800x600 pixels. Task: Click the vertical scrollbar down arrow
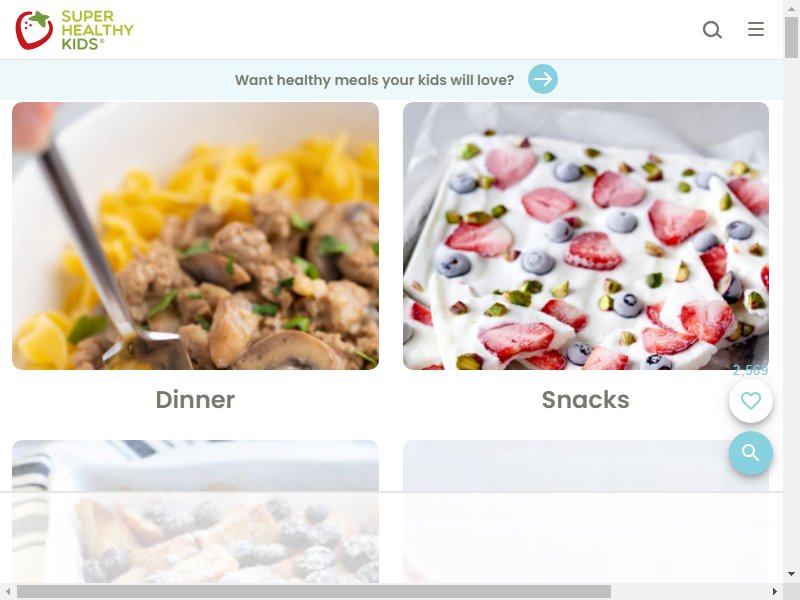tap(791, 574)
